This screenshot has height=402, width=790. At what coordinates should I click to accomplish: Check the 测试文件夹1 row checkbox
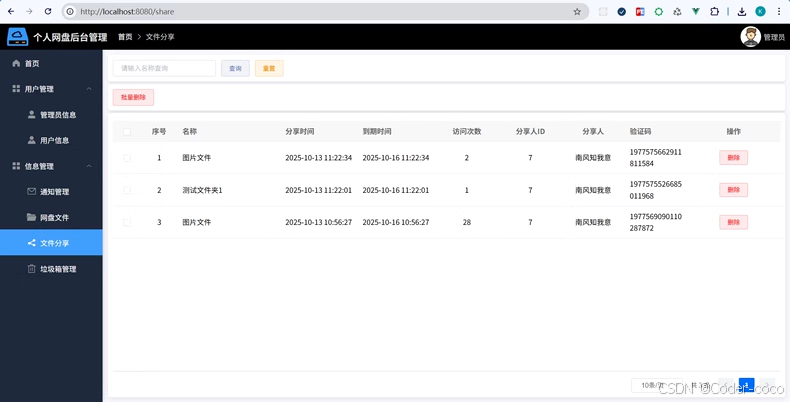(x=127, y=190)
